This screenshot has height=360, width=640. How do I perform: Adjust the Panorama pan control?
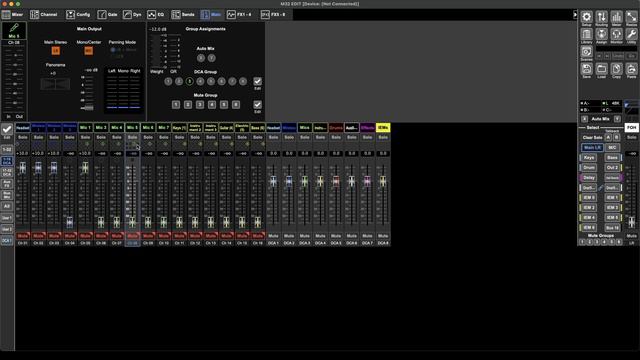55,84
